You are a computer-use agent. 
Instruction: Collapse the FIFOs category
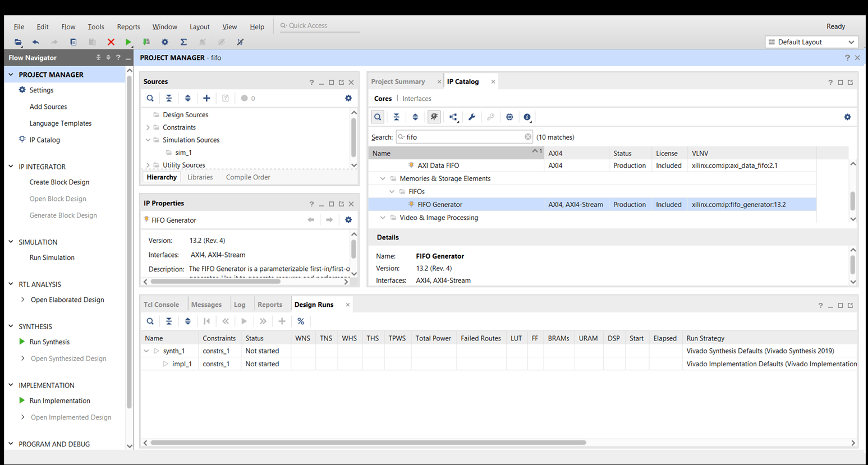(x=392, y=191)
